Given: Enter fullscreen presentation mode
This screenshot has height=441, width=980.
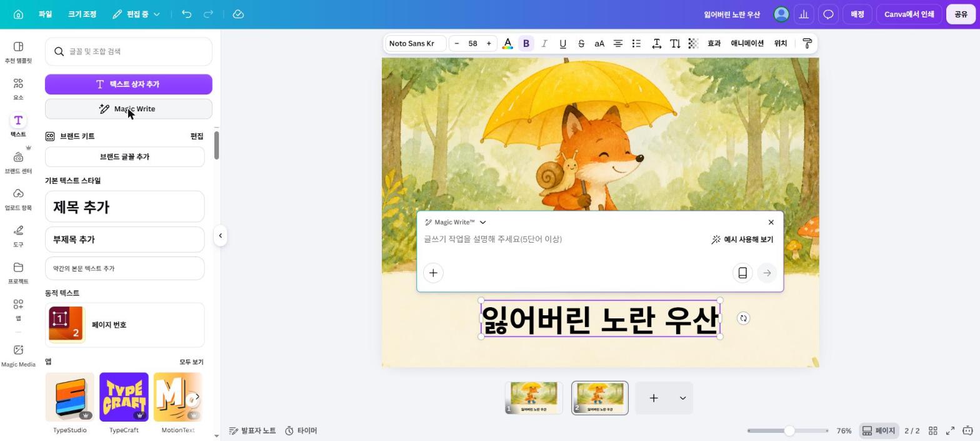Looking at the screenshot, I should [x=950, y=430].
